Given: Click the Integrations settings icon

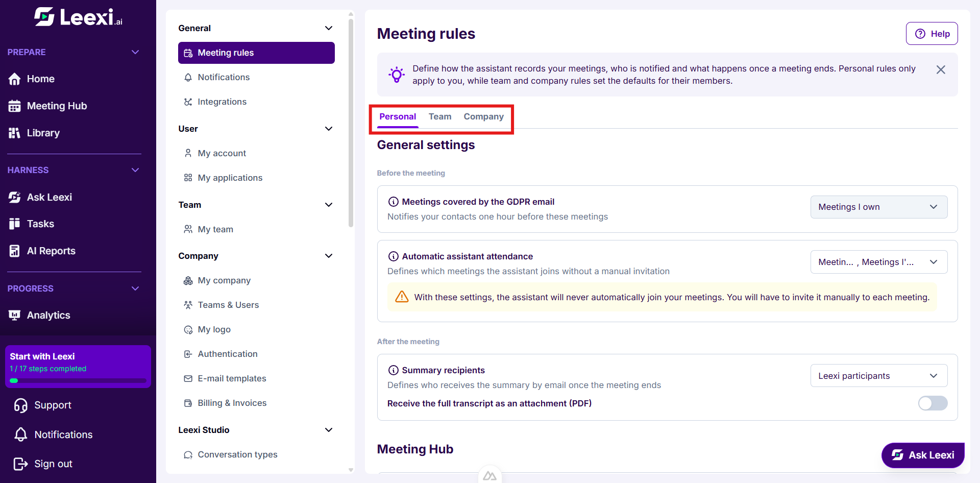Looking at the screenshot, I should (x=188, y=102).
